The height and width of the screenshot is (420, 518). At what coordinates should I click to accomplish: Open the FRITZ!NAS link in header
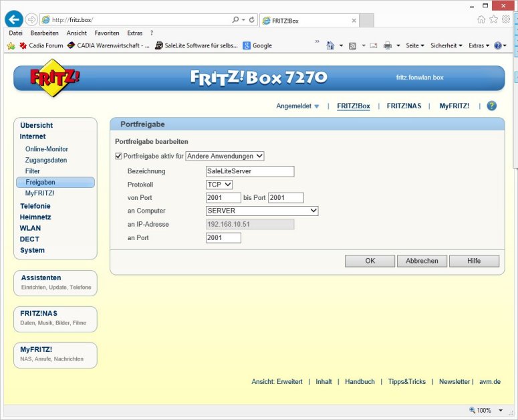pyautogui.click(x=404, y=106)
